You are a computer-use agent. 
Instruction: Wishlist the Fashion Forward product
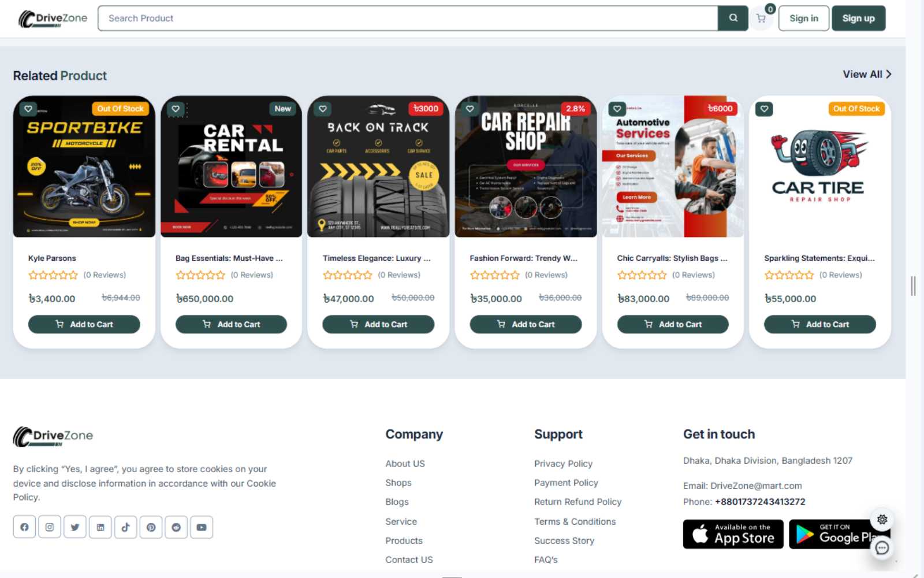tap(470, 109)
